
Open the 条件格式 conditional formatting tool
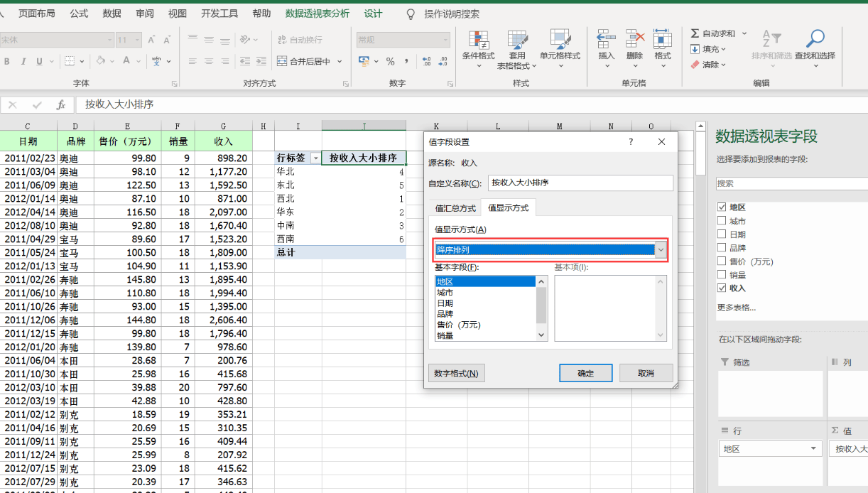pos(478,41)
